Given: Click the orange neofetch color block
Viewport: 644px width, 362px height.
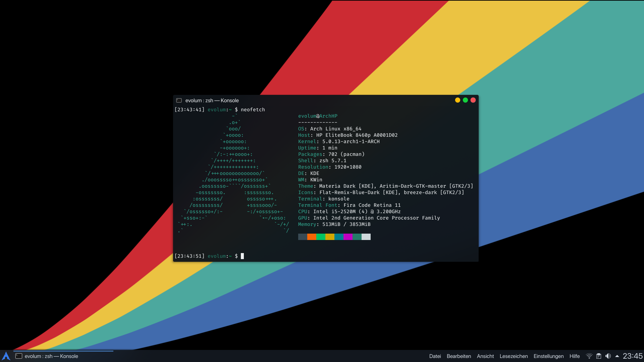Looking at the screenshot, I should 312,237.
